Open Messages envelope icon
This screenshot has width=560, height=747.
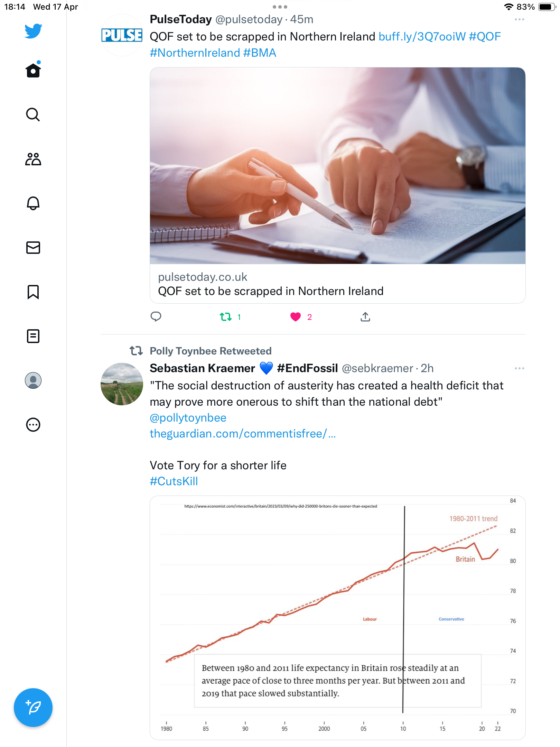click(x=33, y=248)
